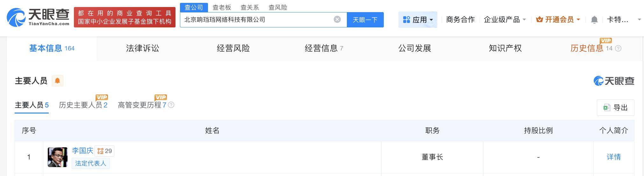Select the 查老板 search tab
This screenshot has width=644, height=176.
(222, 7)
